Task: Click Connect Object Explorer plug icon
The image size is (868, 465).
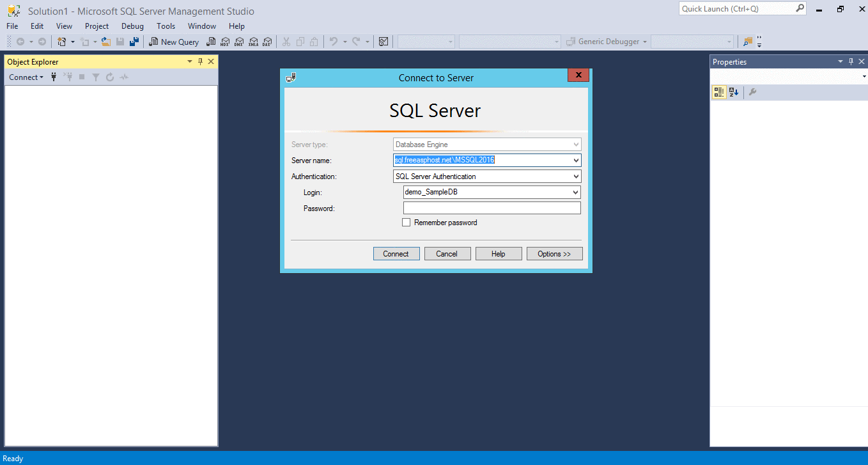Action: click(54, 77)
